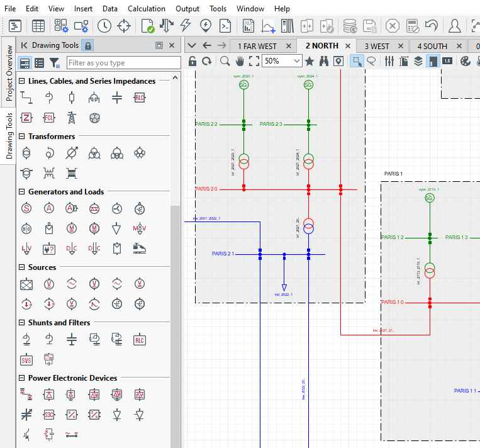480x448 pixels.
Task: Pick the synchronous machine (S) symbol
Action: click(x=26, y=209)
